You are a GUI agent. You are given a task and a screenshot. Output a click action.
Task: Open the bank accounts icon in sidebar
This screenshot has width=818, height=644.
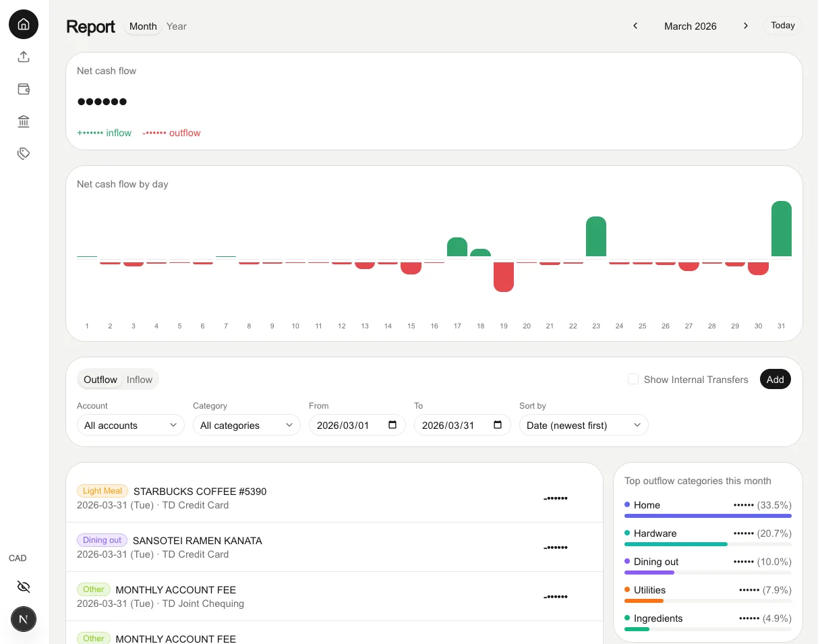pos(24,121)
